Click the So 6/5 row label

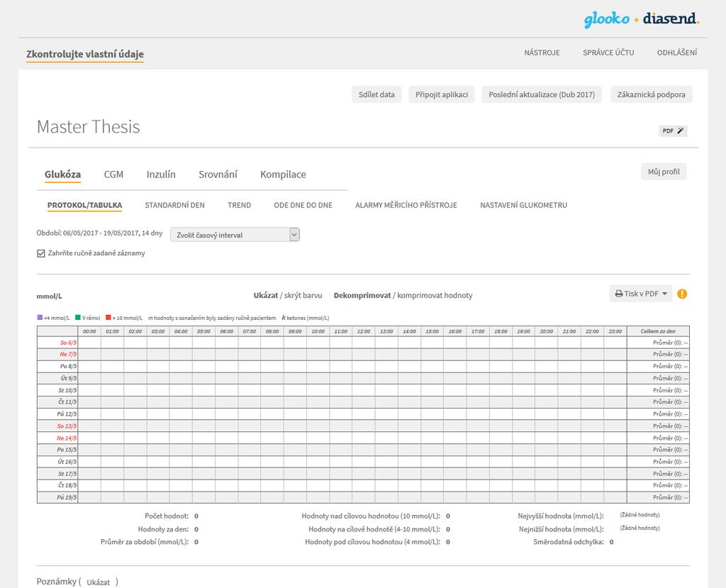[x=69, y=343]
